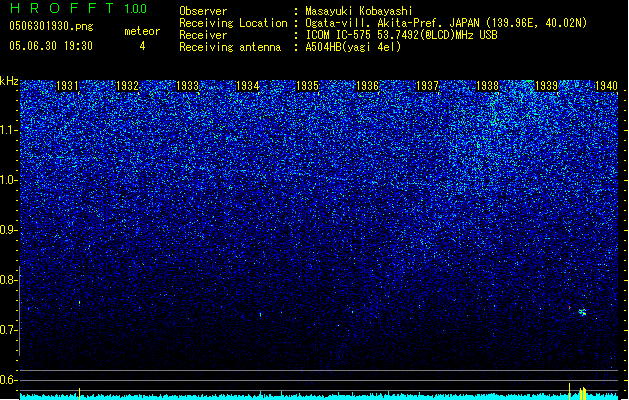Select antenna value A504HB(yagi 4el)
The height and width of the screenshot is (400, 629).
click(x=353, y=47)
